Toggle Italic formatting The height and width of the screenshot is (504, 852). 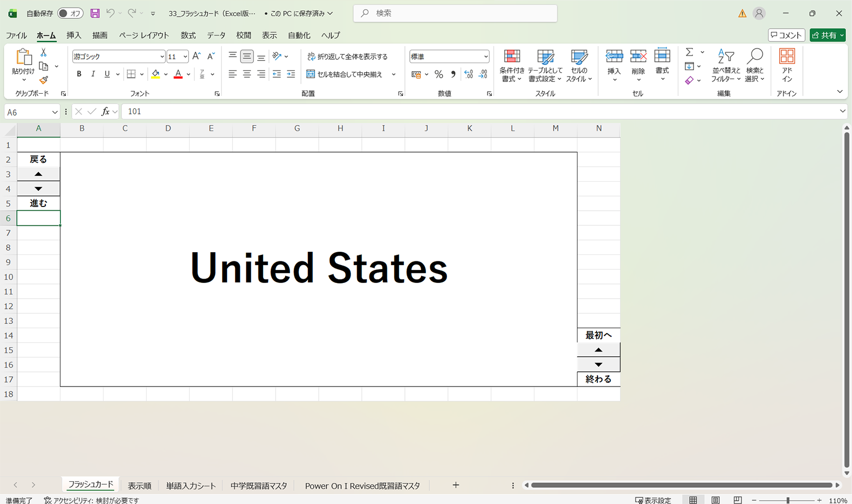point(93,74)
